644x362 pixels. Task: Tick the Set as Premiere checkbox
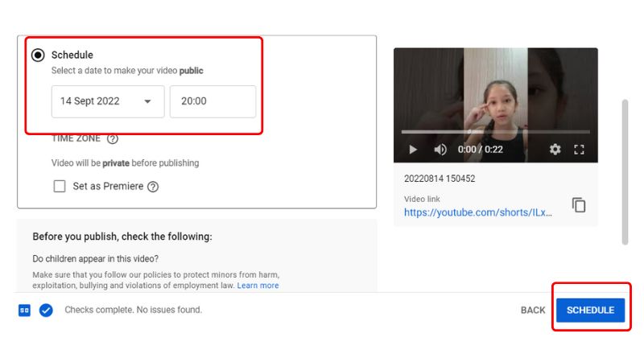[x=60, y=187]
